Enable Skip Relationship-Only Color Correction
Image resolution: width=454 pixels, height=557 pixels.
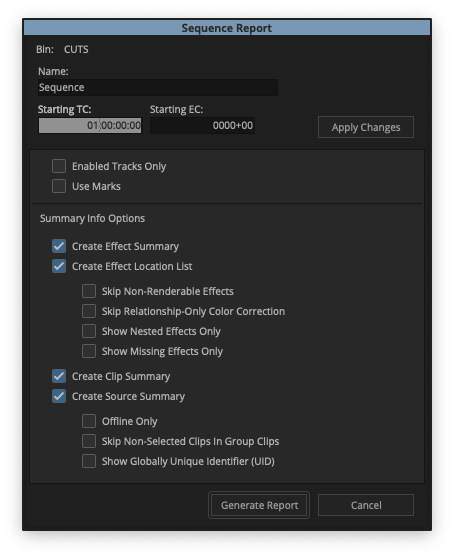(89, 311)
